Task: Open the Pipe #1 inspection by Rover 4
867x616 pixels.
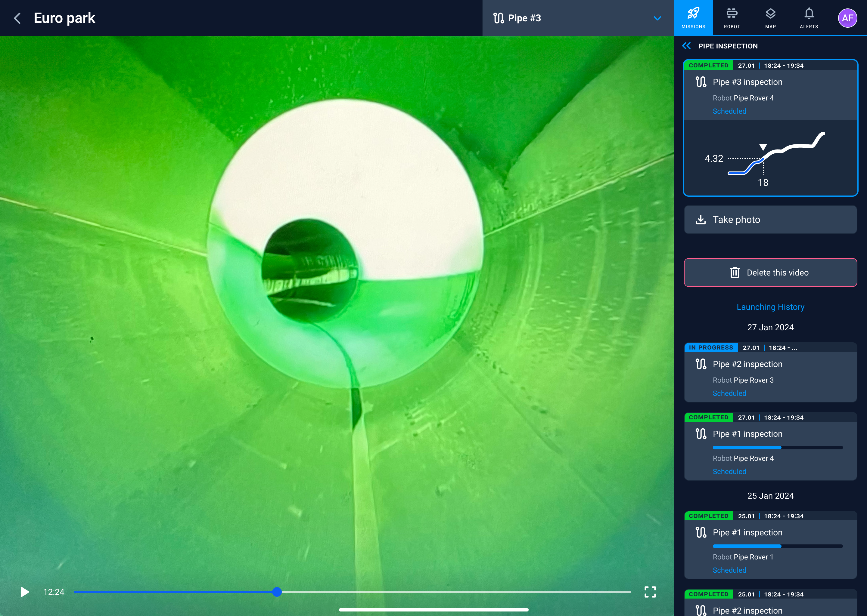Action: (x=770, y=446)
